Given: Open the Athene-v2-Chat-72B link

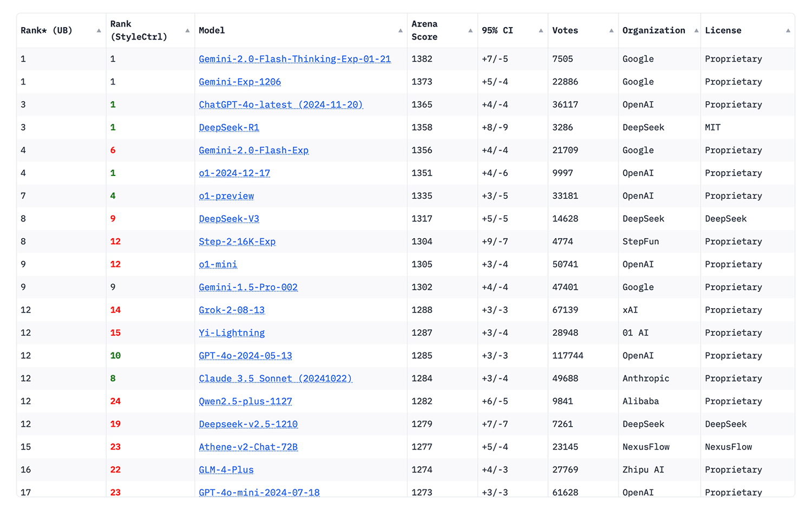Looking at the screenshot, I should pyautogui.click(x=248, y=447).
